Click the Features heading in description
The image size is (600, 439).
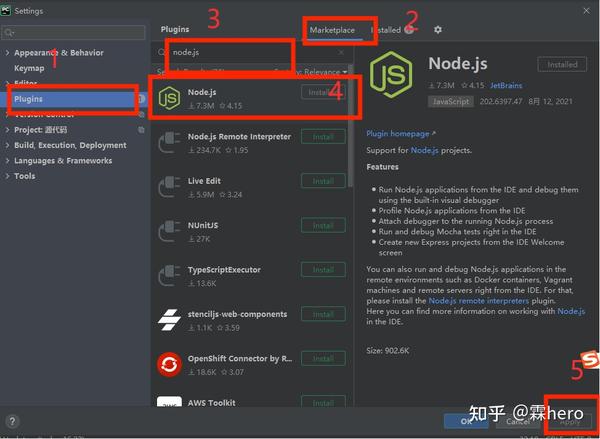coord(382,167)
